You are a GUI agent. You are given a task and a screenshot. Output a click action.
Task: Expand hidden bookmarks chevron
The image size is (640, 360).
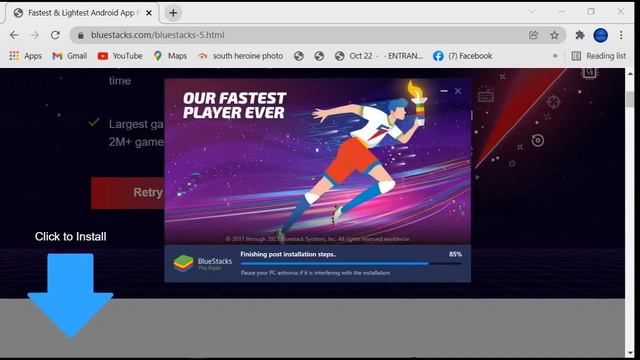[555, 56]
